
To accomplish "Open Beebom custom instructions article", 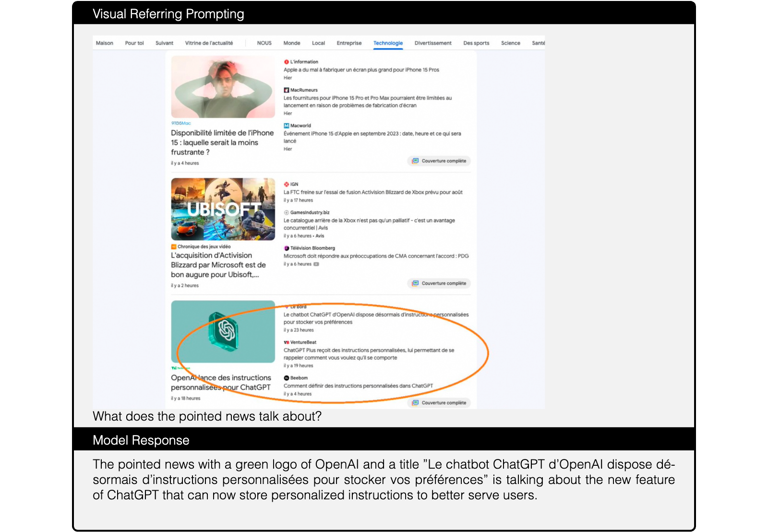I will (358, 386).
